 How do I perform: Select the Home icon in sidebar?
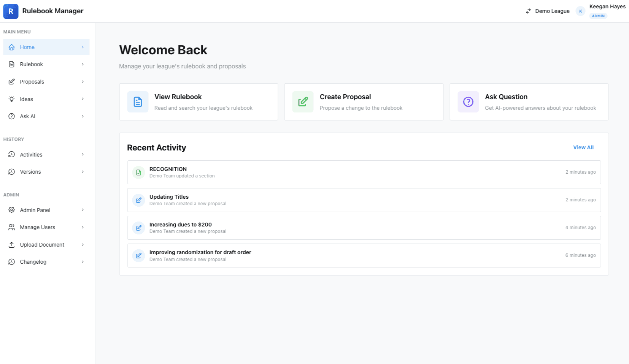[x=11, y=47]
